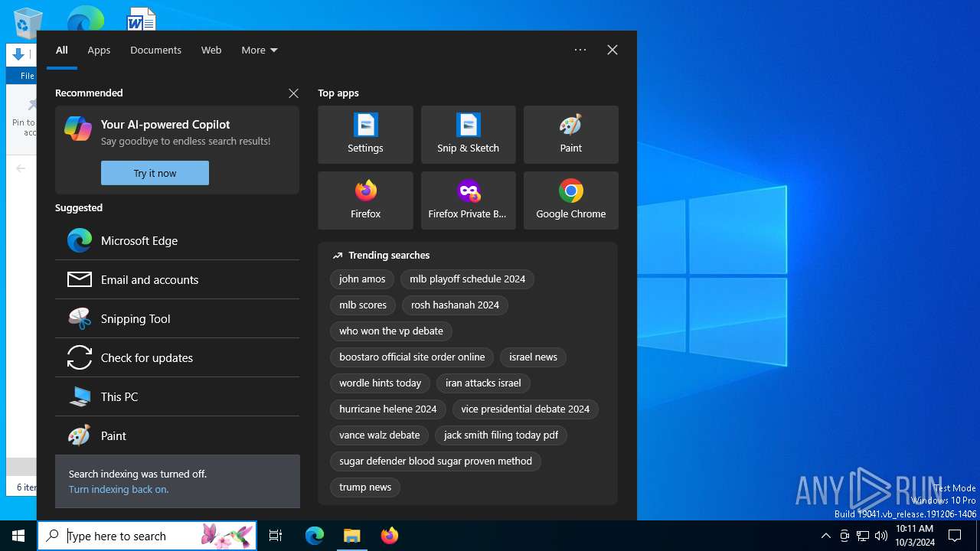980x551 pixels.
Task: Open File Explorer from taskbar
Action: point(352,536)
